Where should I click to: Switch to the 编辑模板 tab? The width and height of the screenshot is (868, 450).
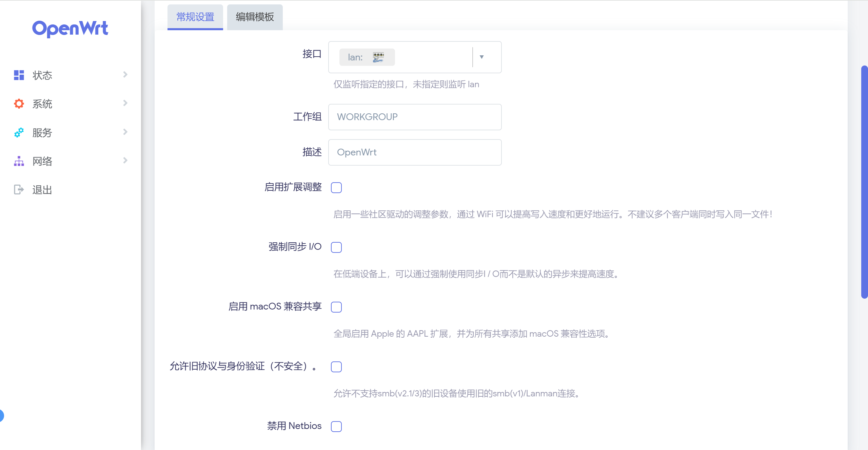(x=255, y=17)
